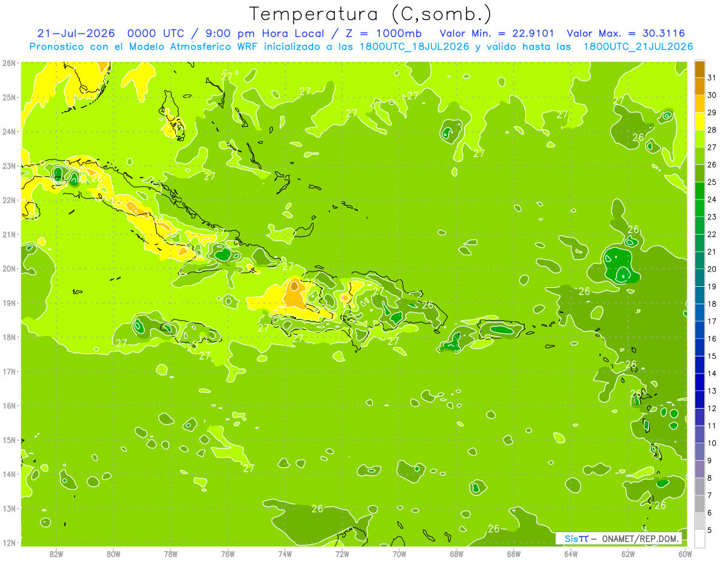Click the 14N latitude axis label
Viewport: 728px width, 562px height.
tap(9, 474)
